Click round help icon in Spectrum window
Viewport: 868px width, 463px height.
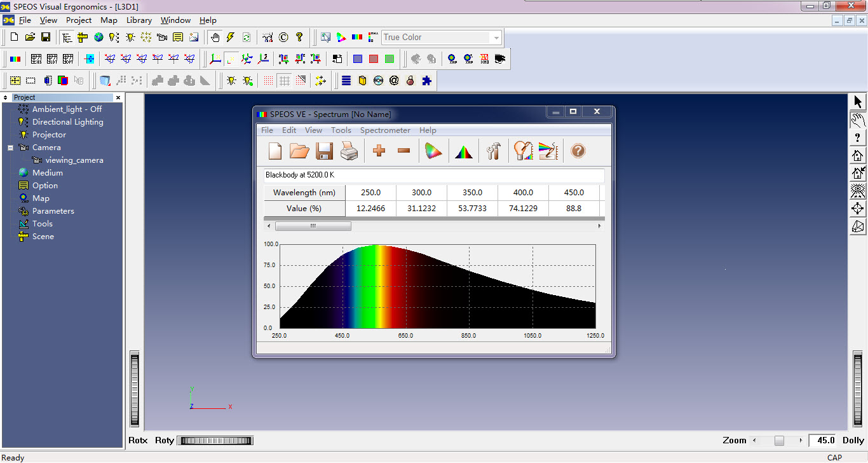click(x=578, y=151)
